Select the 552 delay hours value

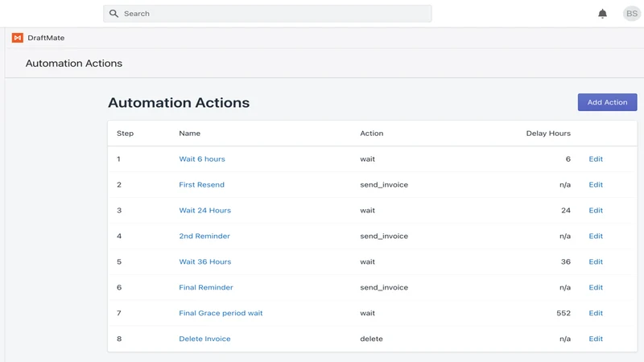tap(563, 313)
